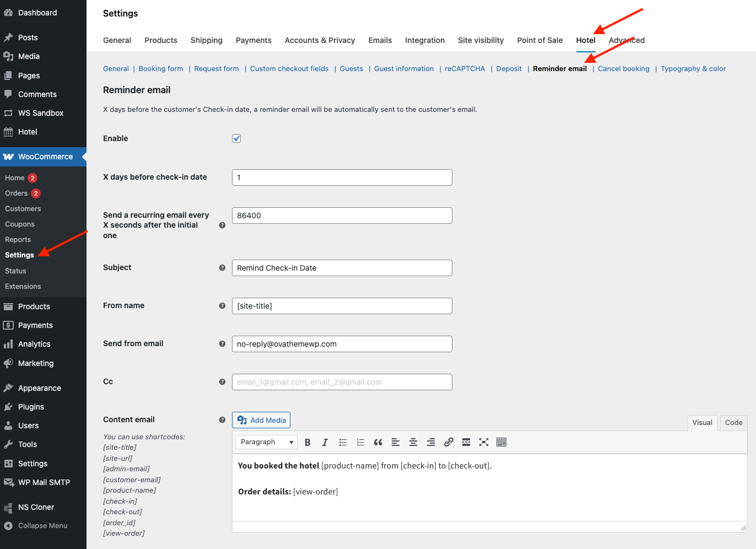Insert a bulleted list

(343, 442)
